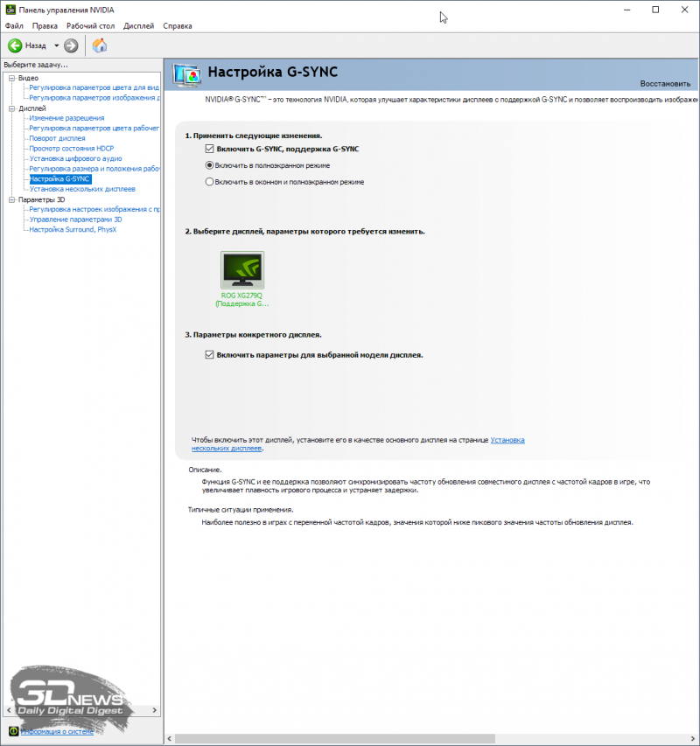This screenshot has width=700, height=746.
Task: Click the green Back arrow icon
Action: pos(15,45)
